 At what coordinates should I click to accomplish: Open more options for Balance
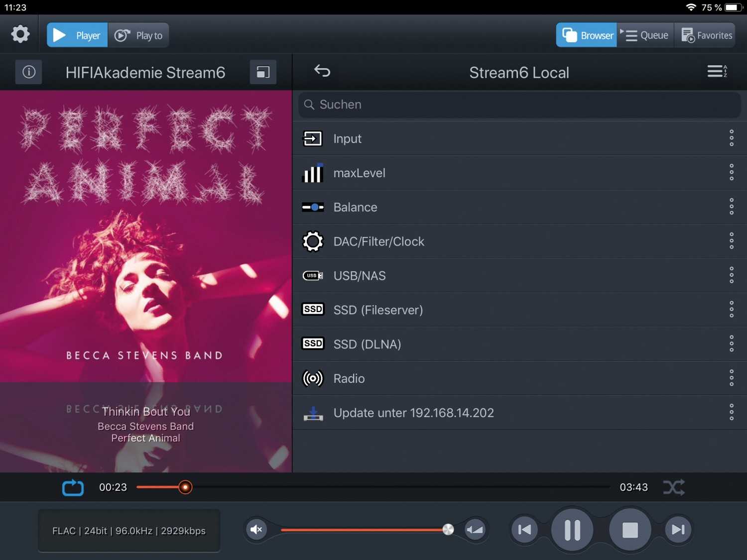(732, 207)
